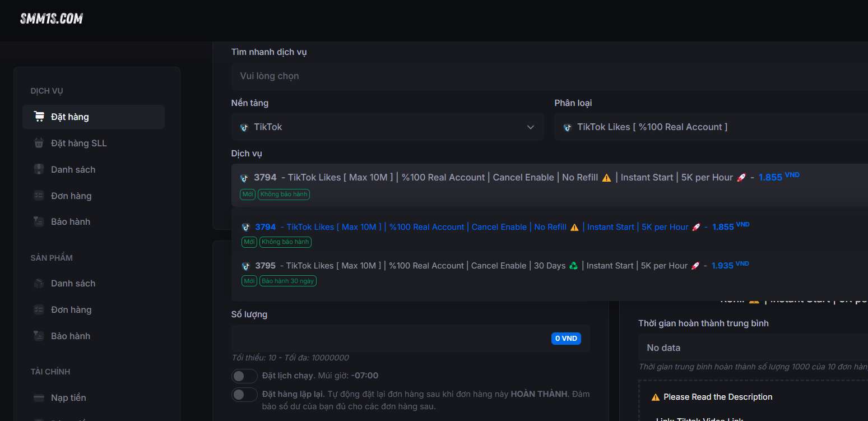Click rocket icon in selected Dịch vụ field
This screenshot has width=868, height=421.
click(741, 178)
